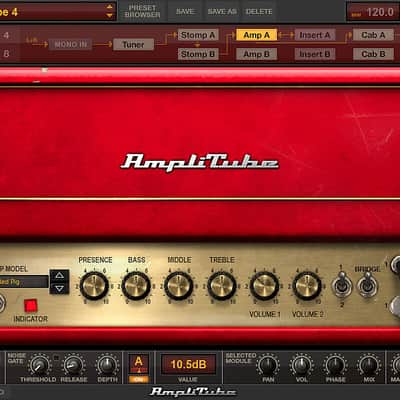Click the AmpliTube logo in bottom bar
Image resolution: width=400 pixels, height=400 pixels.
tap(193, 391)
